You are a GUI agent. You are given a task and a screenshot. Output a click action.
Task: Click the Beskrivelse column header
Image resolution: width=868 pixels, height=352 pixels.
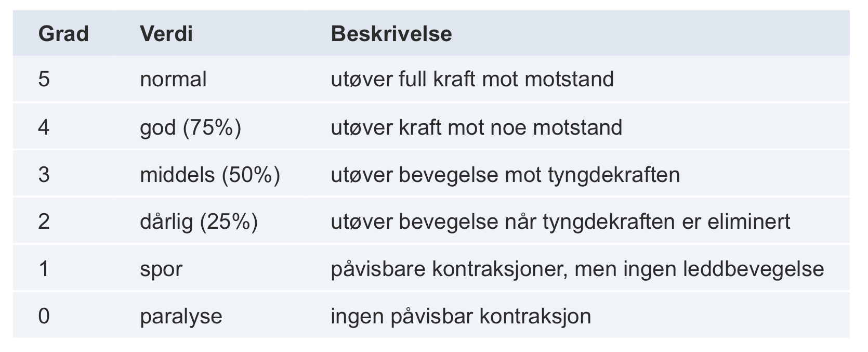pos(391,34)
